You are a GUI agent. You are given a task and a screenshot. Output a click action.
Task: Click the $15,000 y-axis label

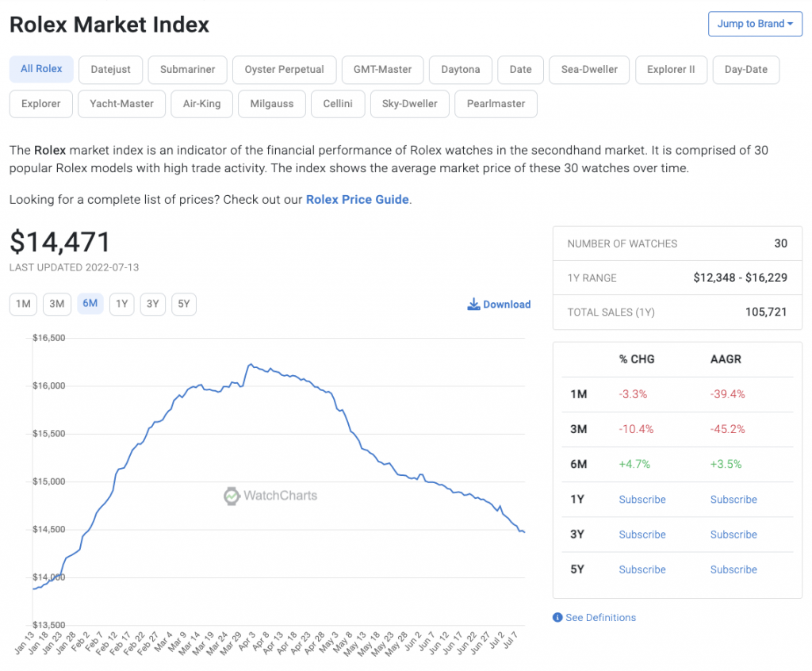coord(48,481)
